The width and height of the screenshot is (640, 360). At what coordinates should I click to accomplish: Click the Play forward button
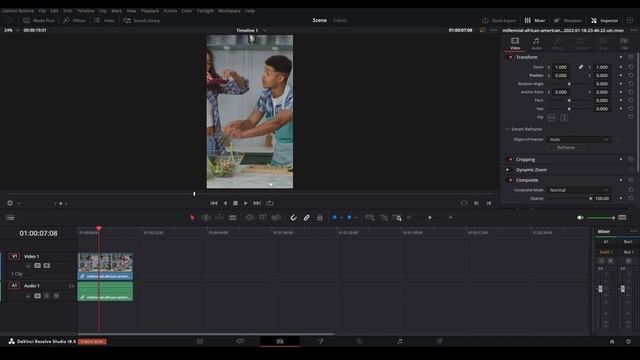(246, 203)
